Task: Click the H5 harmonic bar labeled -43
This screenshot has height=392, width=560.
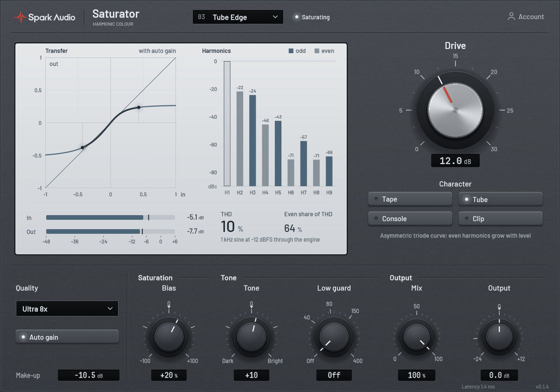Action: 278,154
